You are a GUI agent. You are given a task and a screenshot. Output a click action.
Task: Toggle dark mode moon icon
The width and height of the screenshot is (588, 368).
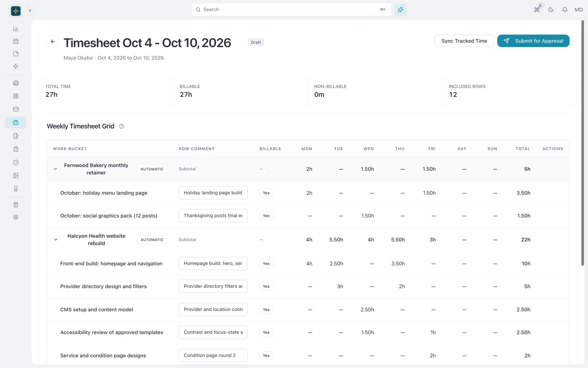(551, 10)
